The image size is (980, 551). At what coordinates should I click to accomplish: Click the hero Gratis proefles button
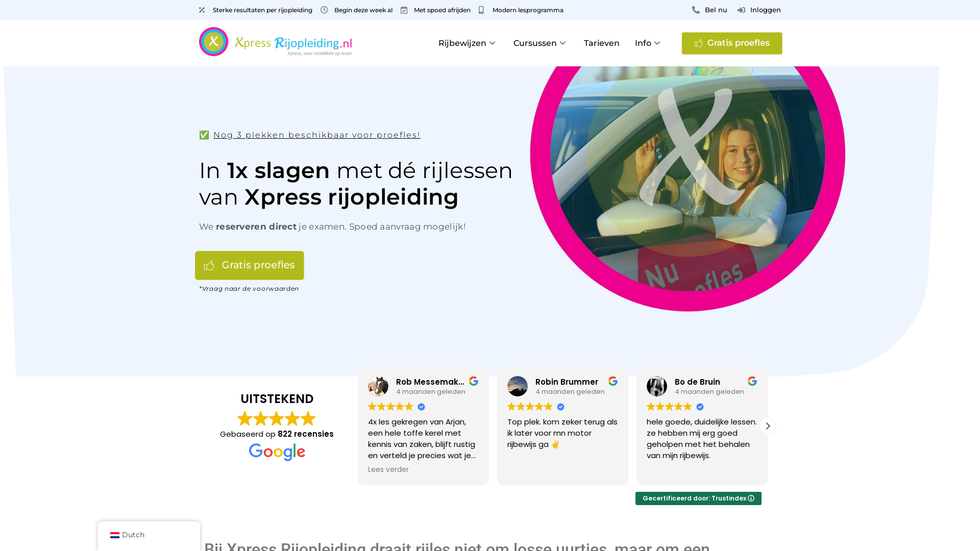(x=250, y=265)
